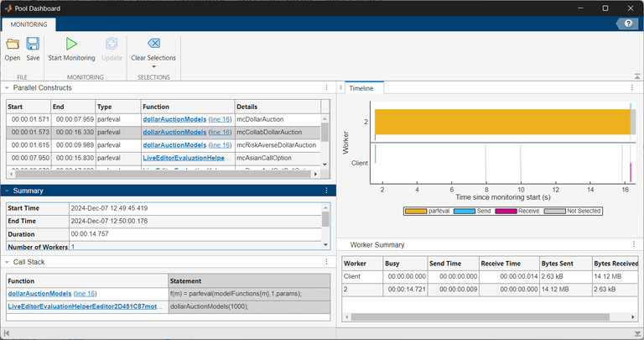644x340 pixels.
Task: Collapse the Summary panel
Action: click(7, 191)
